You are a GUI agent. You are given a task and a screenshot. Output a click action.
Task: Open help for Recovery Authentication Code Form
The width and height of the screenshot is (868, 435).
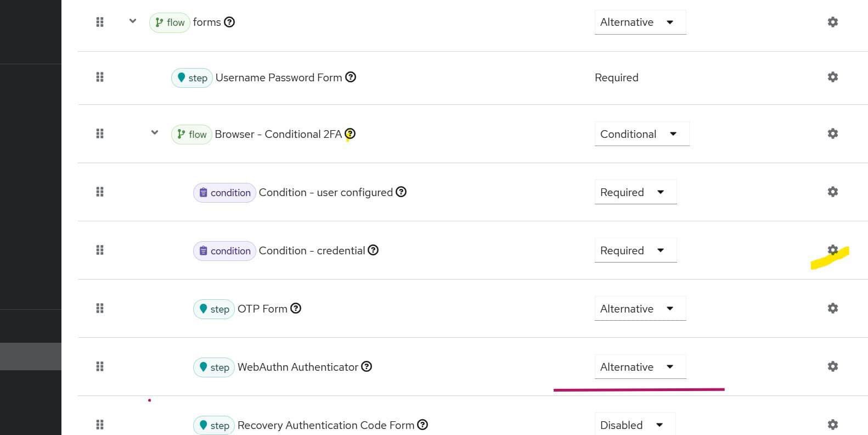[x=422, y=425]
